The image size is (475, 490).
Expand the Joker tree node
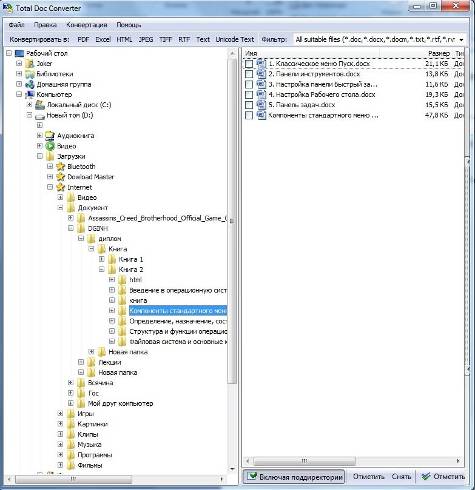tap(19, 63)
